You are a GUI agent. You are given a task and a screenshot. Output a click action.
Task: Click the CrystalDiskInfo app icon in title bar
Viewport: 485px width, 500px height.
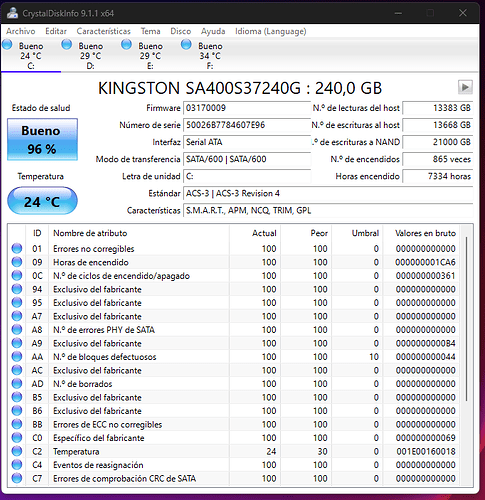tap(13, 13)
